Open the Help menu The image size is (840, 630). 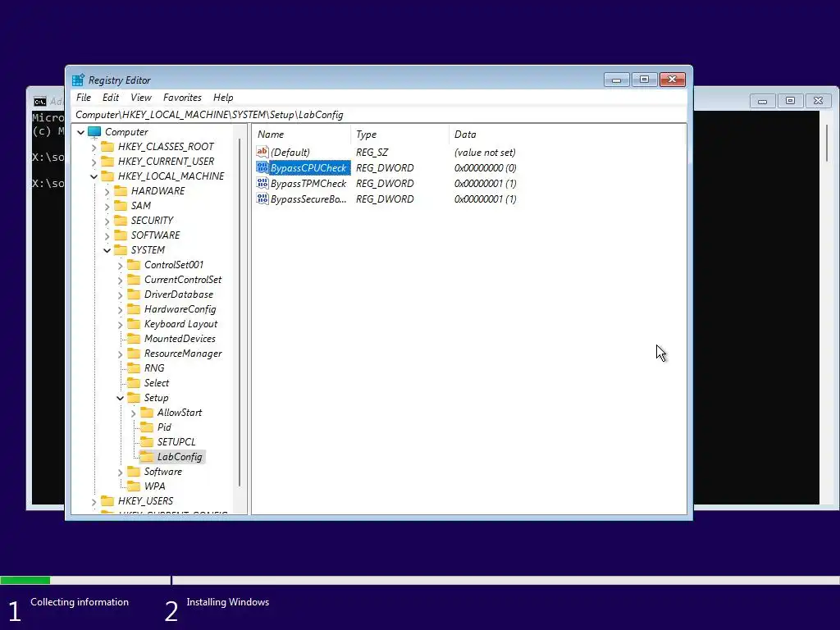[223, 98]
